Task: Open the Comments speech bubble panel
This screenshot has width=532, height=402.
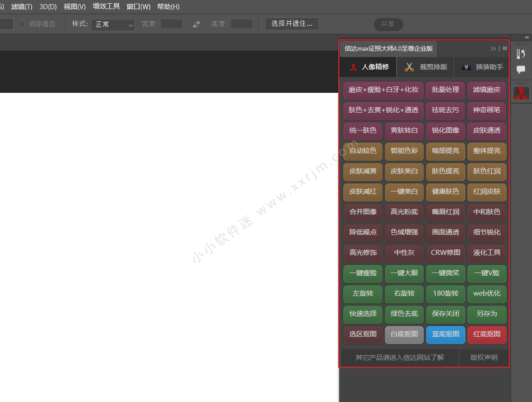Action: [521, 70]
